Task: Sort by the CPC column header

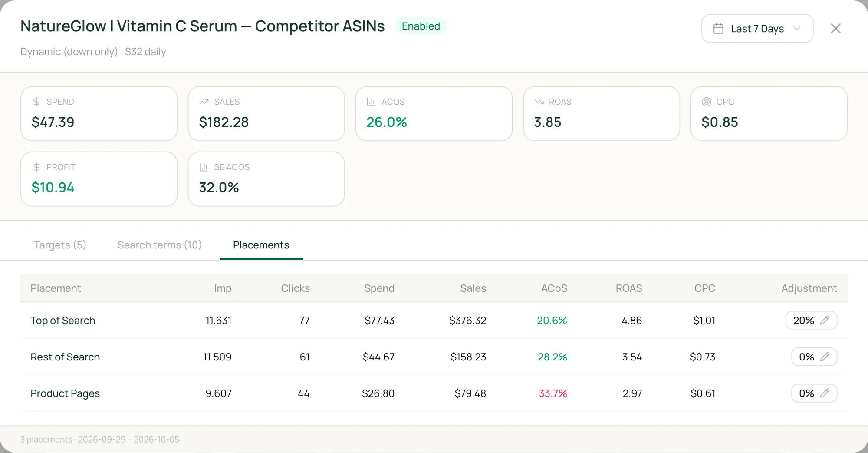Action: tap(704, 288)
